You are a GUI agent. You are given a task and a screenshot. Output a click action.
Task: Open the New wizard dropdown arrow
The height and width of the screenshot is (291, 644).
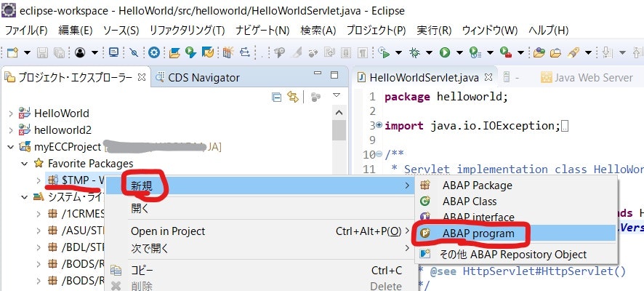27,52
